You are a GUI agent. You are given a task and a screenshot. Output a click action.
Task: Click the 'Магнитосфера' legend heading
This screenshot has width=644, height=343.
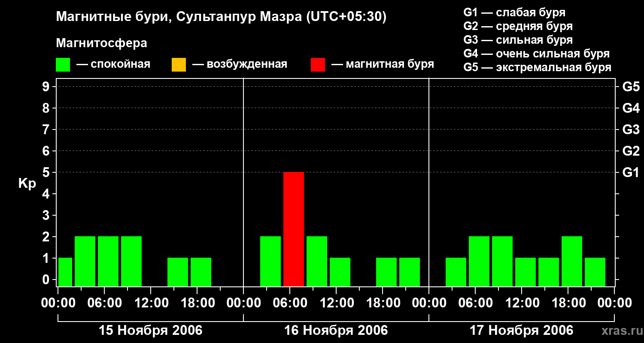click(x=102, y=43)
